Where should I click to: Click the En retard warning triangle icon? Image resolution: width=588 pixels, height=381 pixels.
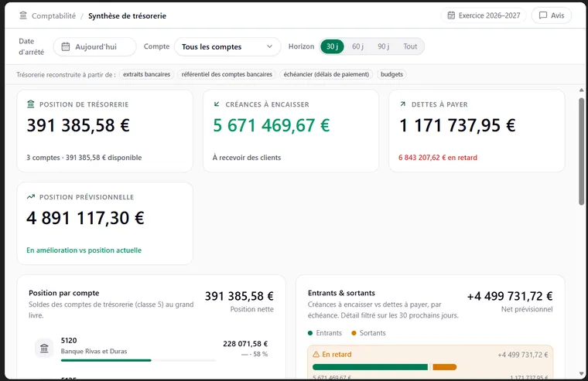tap(316, 354)
